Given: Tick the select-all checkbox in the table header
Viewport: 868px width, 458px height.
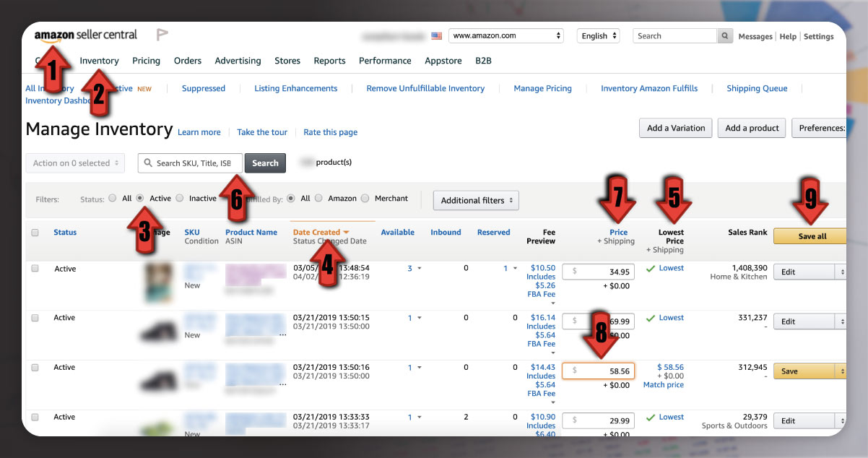Looking at the screenshot, I should click(x=35, y=233).
